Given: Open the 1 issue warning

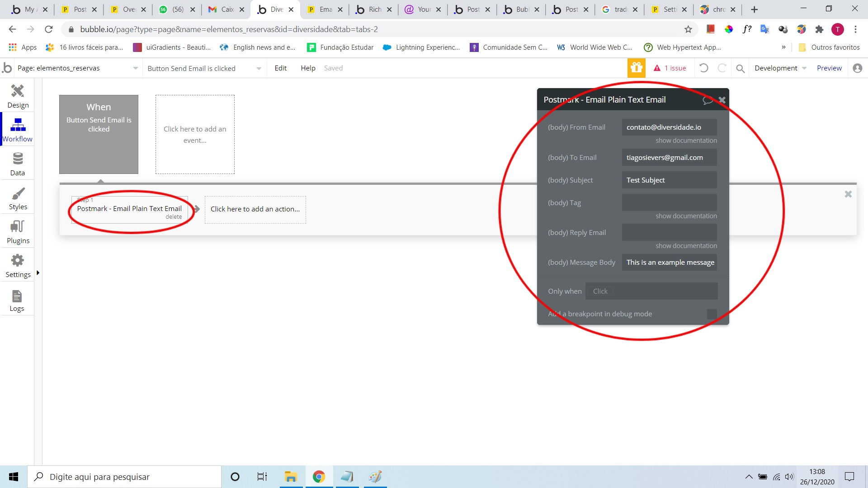Looking at the screenshot, I should pyautogui.click(x=670, y=68).
